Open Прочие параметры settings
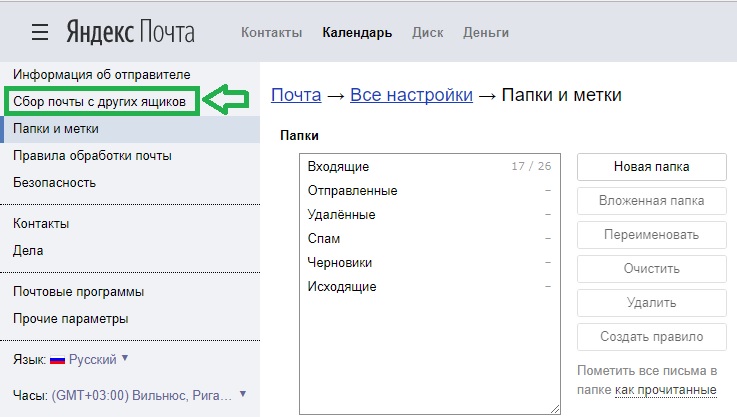 point(71,319)
